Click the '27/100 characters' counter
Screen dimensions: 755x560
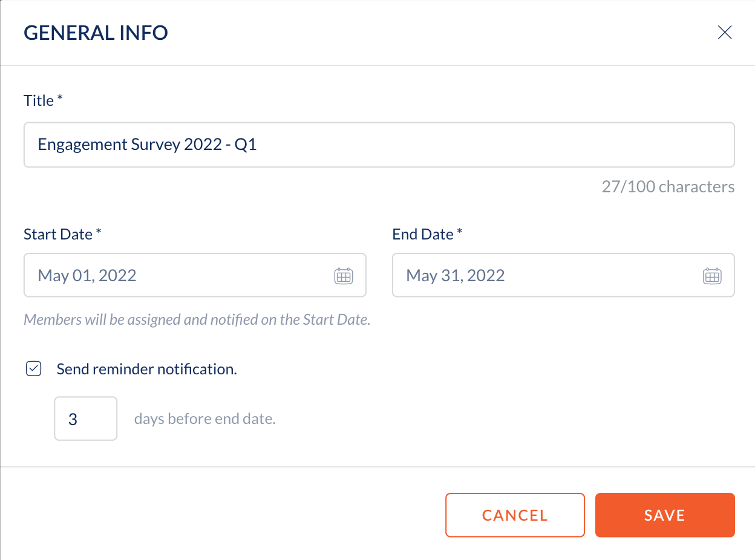(668, 187)
